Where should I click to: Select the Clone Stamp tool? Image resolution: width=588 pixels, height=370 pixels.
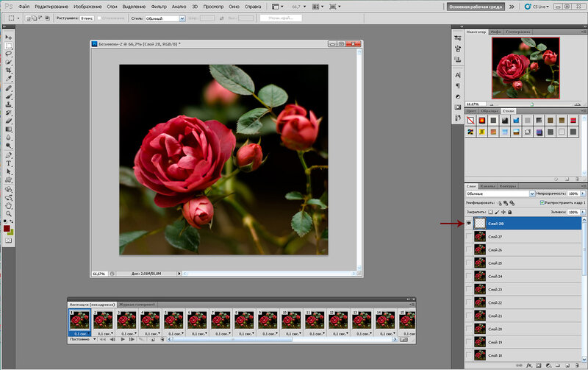8,104
